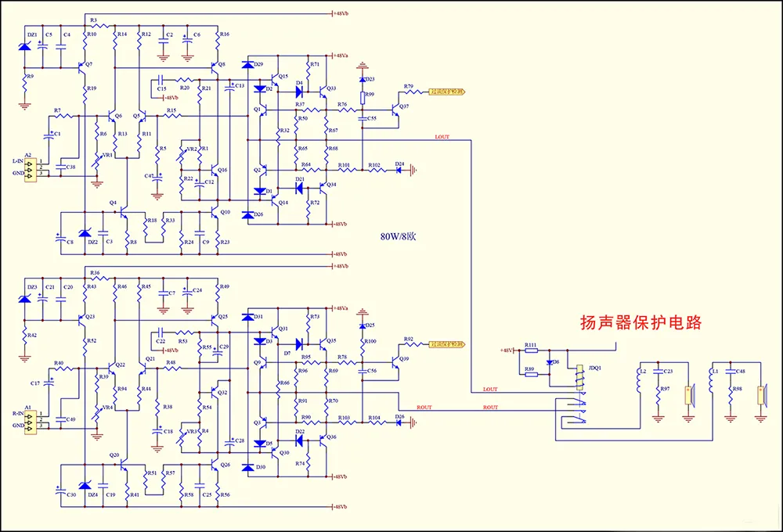Click the Q37 transistor symbol
Image resolution: width=783 pixels, height=532 pixels.
395,110
